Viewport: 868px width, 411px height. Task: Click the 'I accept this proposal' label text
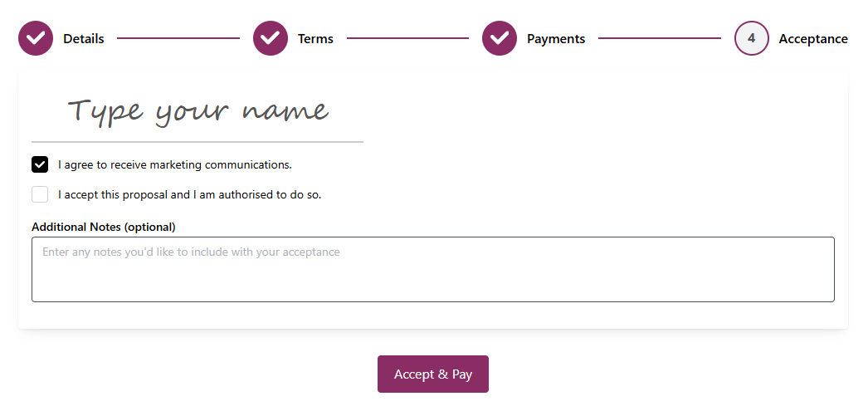[x=189, y=195]
